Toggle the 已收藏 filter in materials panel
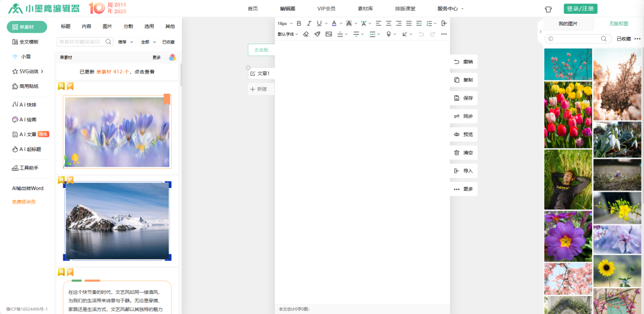The image size is (644, 314). (x=168, y=42)
